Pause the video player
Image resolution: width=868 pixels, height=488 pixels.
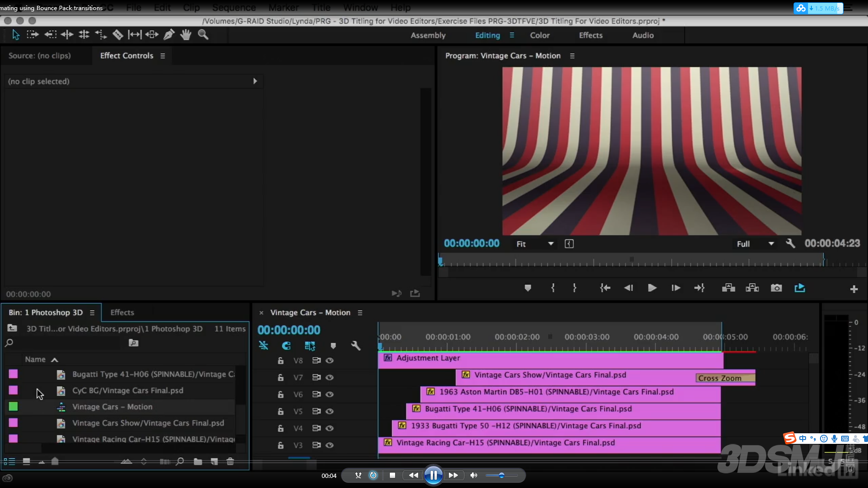(x=433, y=475)
